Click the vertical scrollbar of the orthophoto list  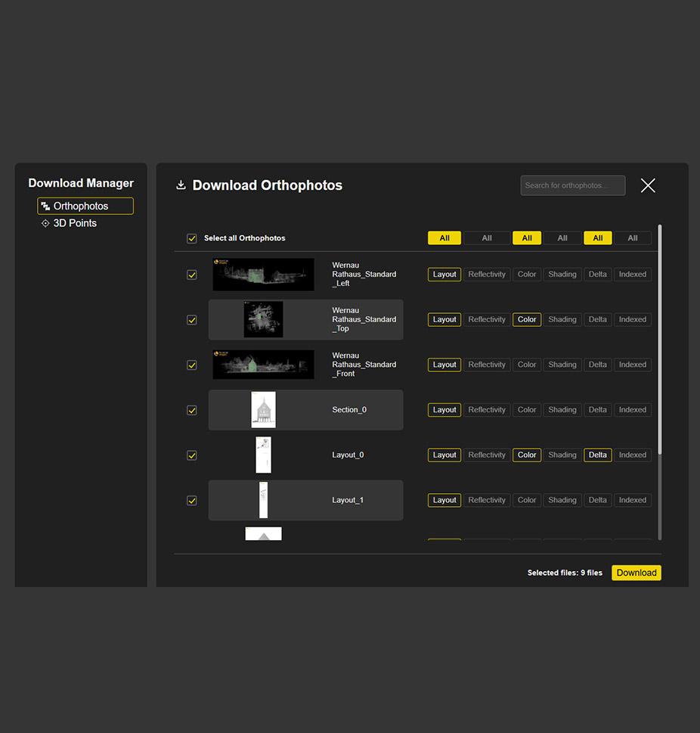pyautogui.click(x=658, y=340)
